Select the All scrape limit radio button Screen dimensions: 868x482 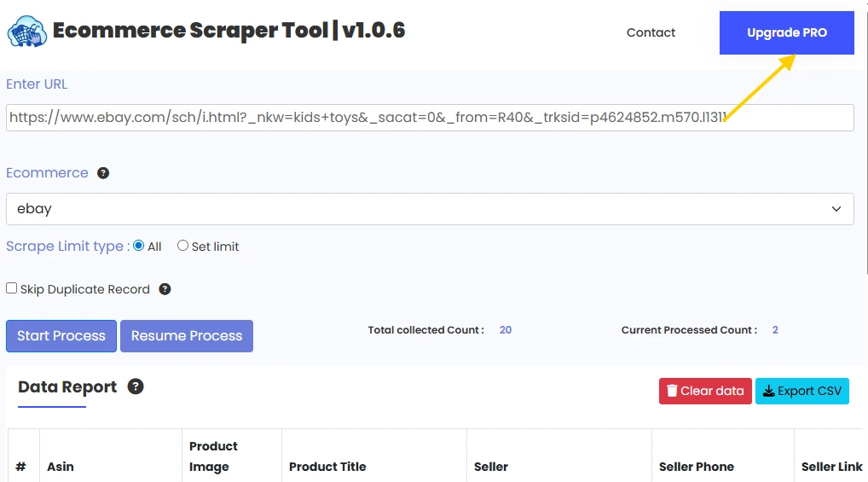pyautogui.click(x=138, y=246)
